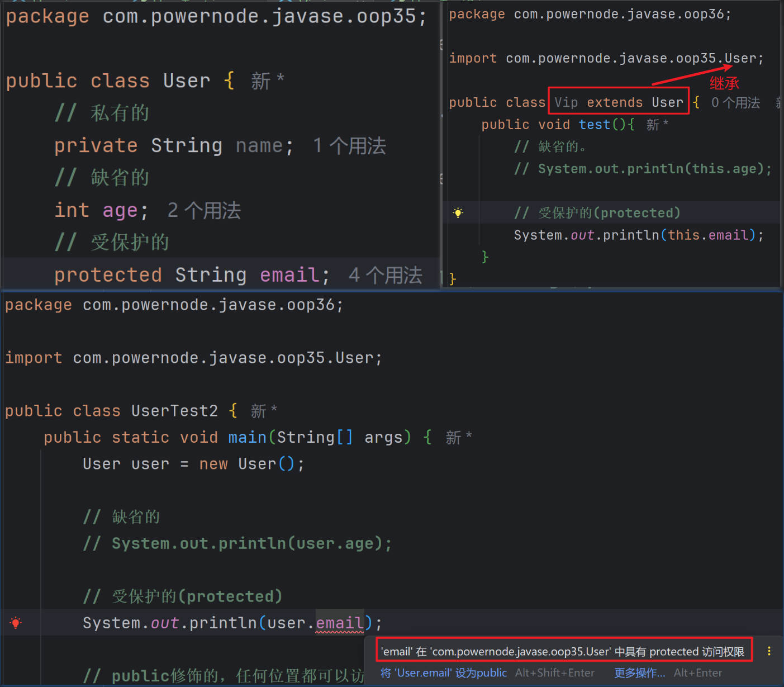The width and height of the screenshot is (784, 687).
Task: Click the 新 * hint beside class UserTest2
Action: (x=263, y=411)
